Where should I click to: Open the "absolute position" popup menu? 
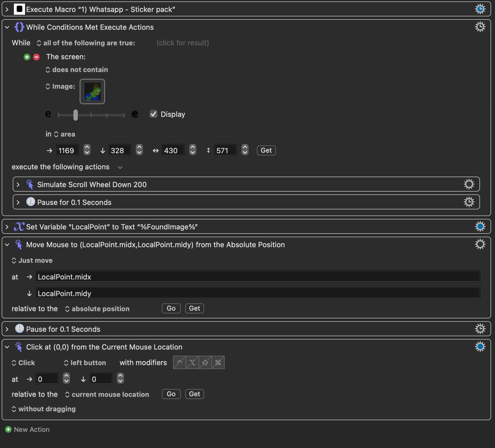click(x=97, y=309)
